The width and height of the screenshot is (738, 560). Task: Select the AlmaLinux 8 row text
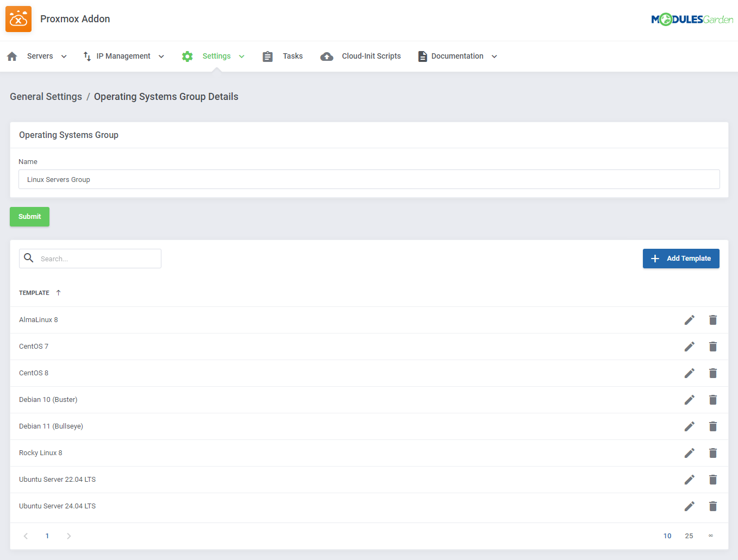click(x=39, y=320)
